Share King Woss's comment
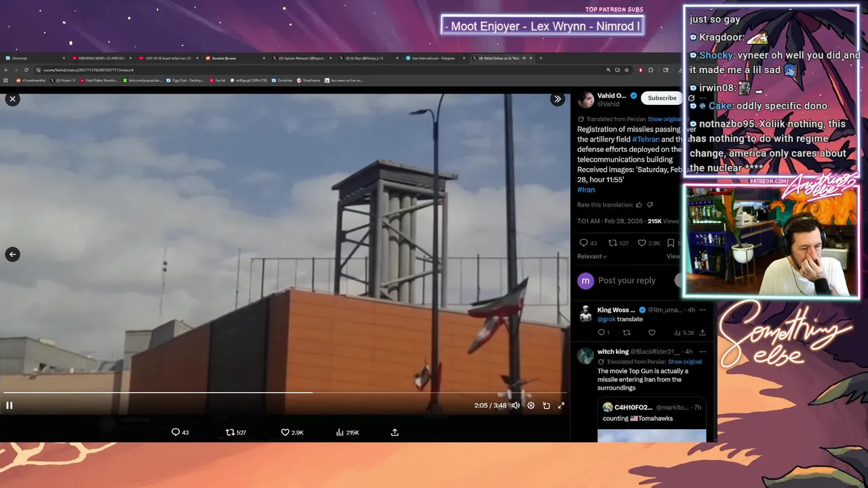868x488 pixels. click(703, 333)
